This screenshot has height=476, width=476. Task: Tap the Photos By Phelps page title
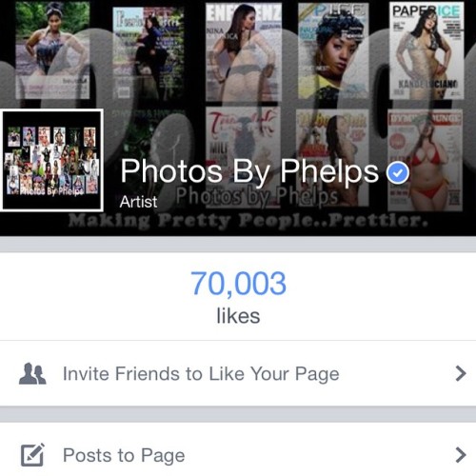point(249,171)
